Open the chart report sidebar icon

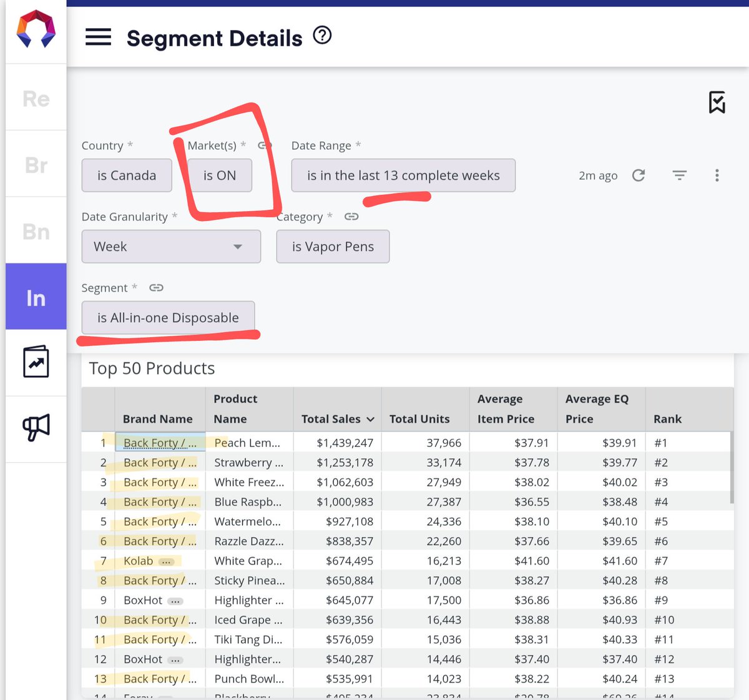[36, 362]
